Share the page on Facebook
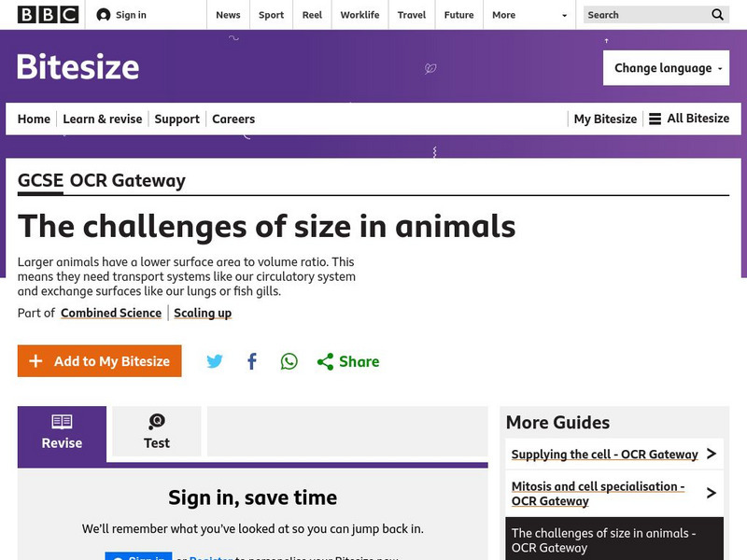 point(252,361)
